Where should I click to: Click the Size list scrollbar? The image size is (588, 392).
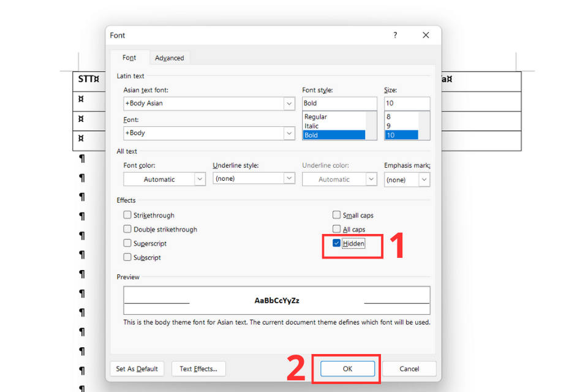[x=424, y=126]
